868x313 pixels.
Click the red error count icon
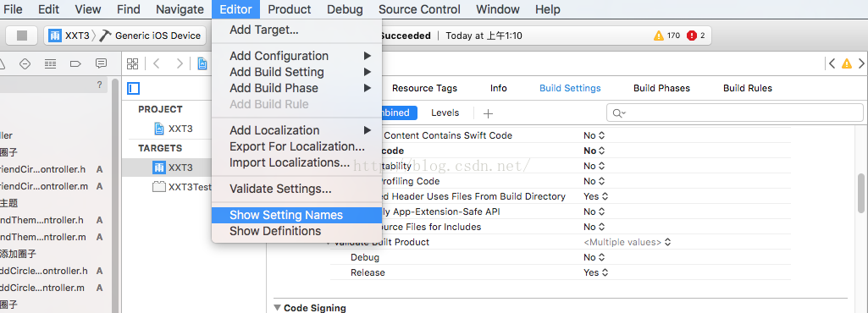(691, 36)
